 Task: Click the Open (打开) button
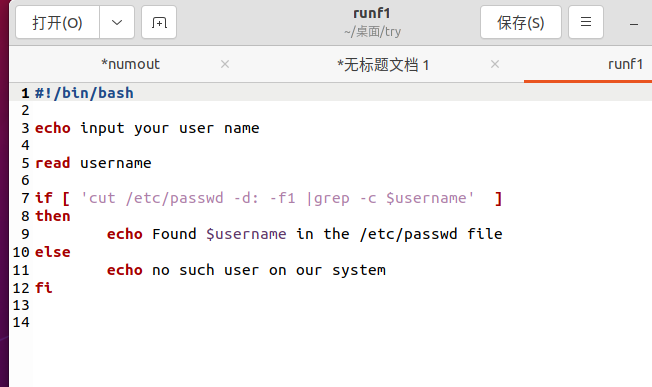pos(57,22)
